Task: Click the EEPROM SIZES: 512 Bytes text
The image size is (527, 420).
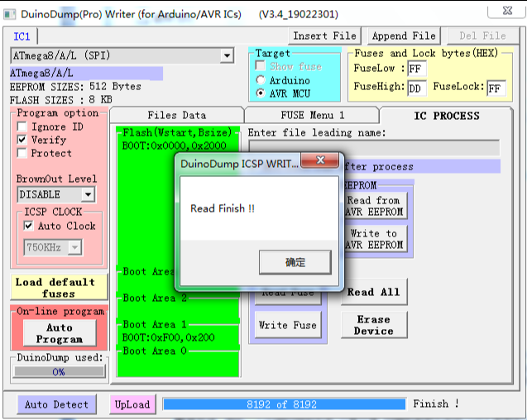Action: (x=75, y=87)
